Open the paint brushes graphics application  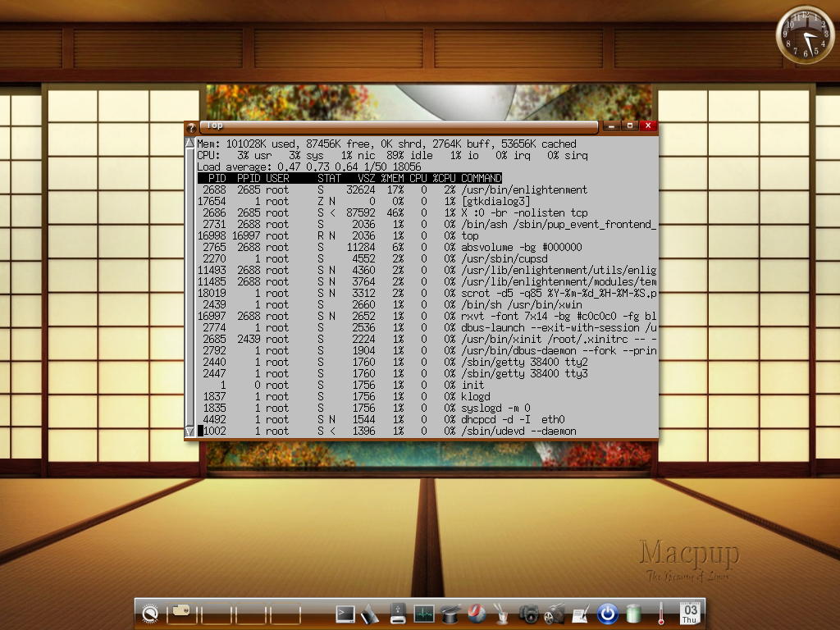click(x=501, y=614)
